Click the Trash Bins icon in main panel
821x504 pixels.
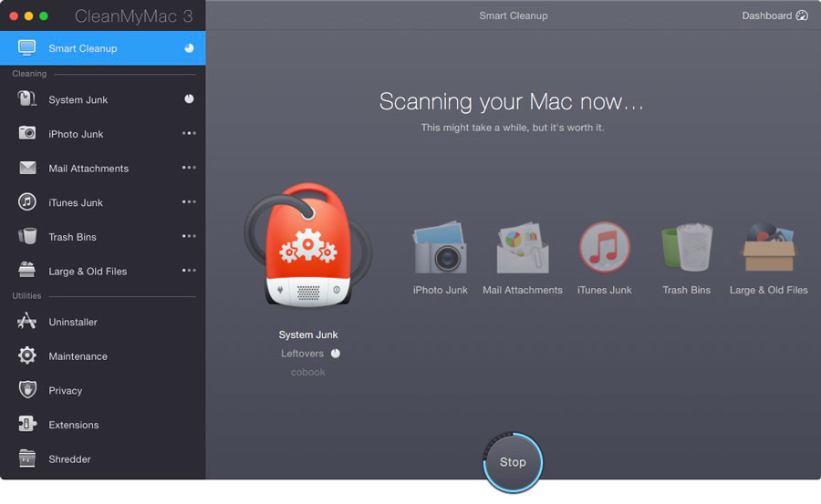click(x=686, y=246)
